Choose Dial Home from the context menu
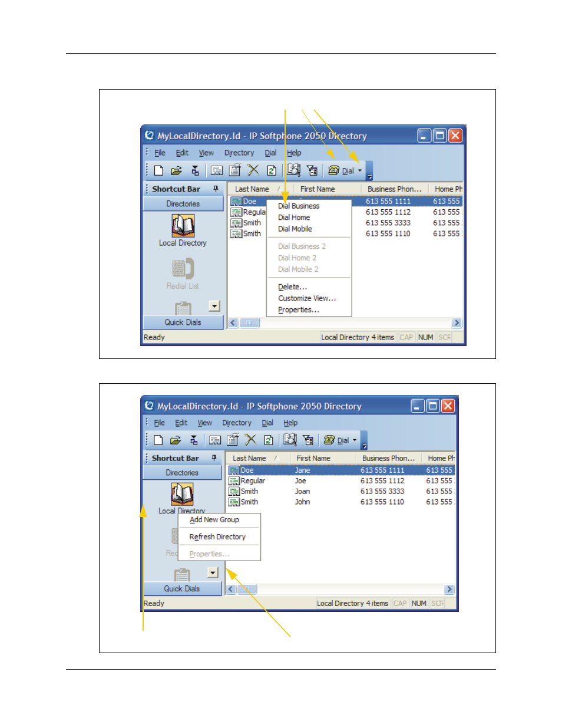The image size is (562, 728). click(x=294, y=218)
